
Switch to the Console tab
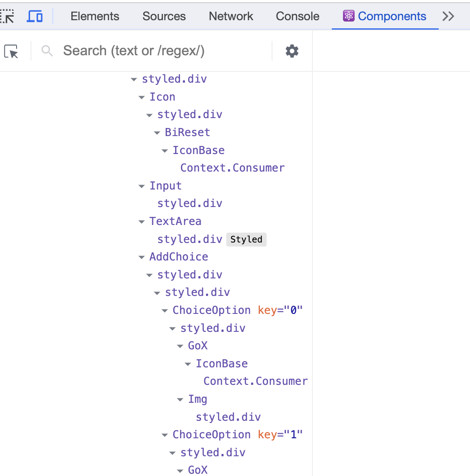point(297,16)
